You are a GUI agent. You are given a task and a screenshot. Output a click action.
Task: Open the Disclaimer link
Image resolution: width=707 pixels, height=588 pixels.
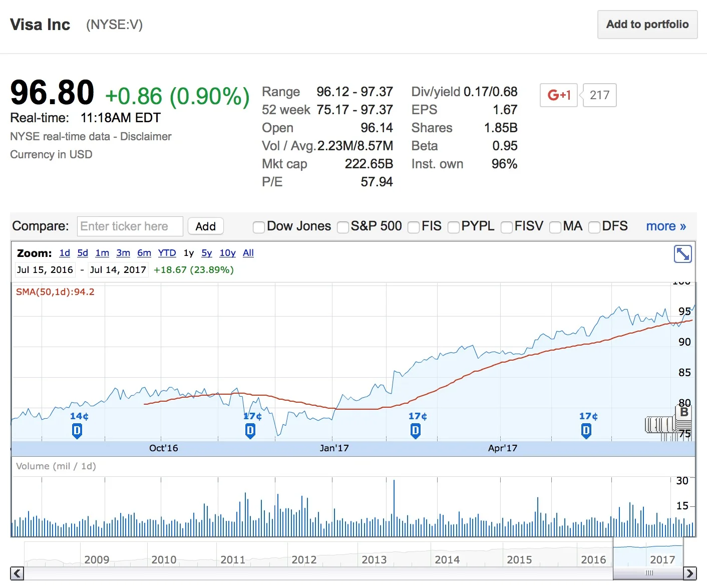click(x=146, y=136)
